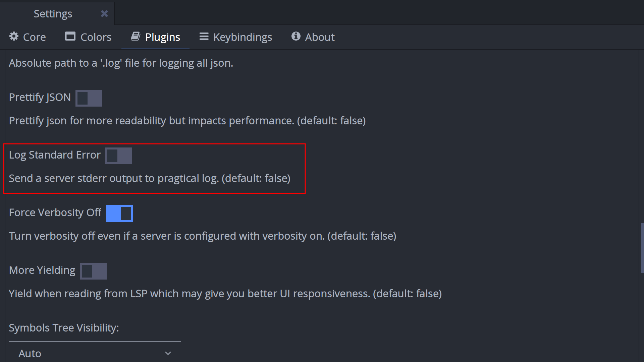Disable the Force Verbosity Off toggle

tap(119, 213)
